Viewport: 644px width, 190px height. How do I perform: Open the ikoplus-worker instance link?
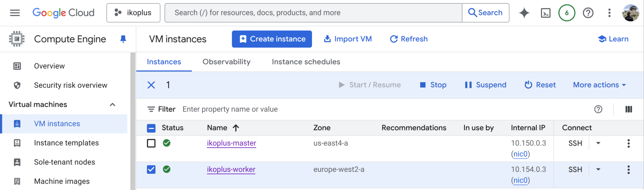231,169
